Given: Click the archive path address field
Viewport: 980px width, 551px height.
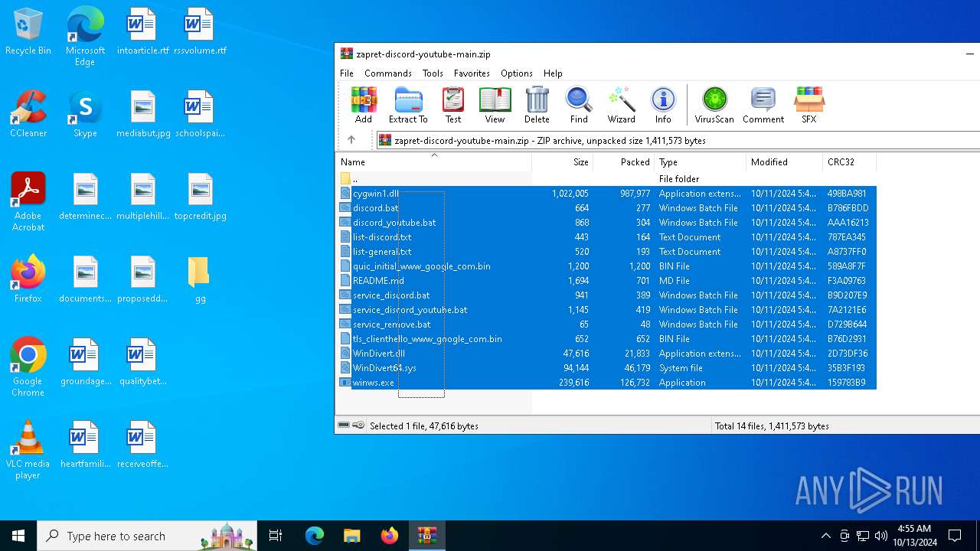Looking at the screenshot, I should tap(678, 140).
